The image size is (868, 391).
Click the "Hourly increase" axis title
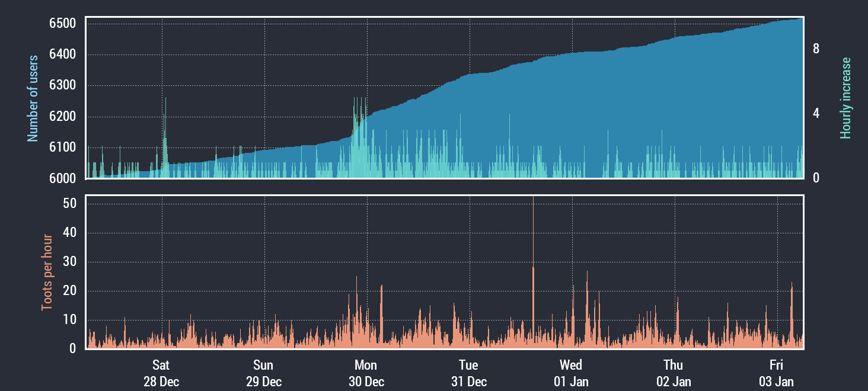pyautogui.click(x=845, y=98)
